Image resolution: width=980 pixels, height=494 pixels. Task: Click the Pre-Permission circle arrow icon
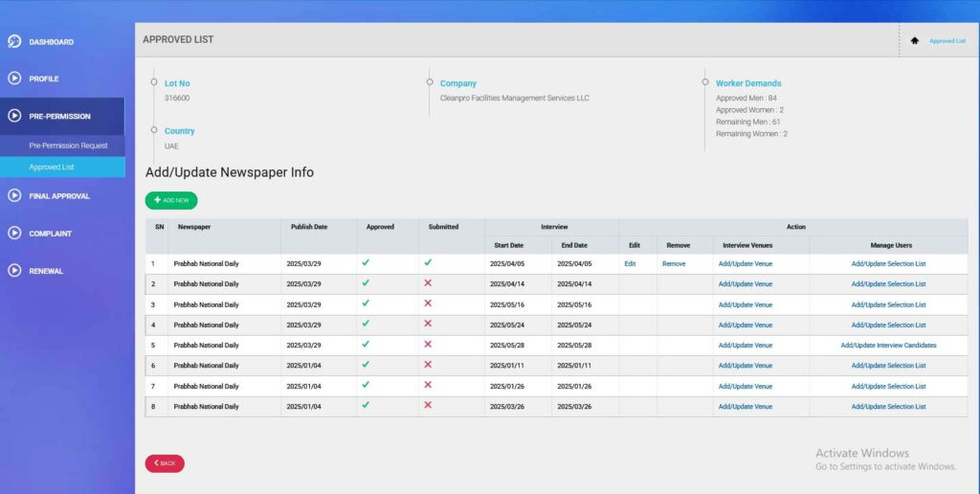click(14, 116)
